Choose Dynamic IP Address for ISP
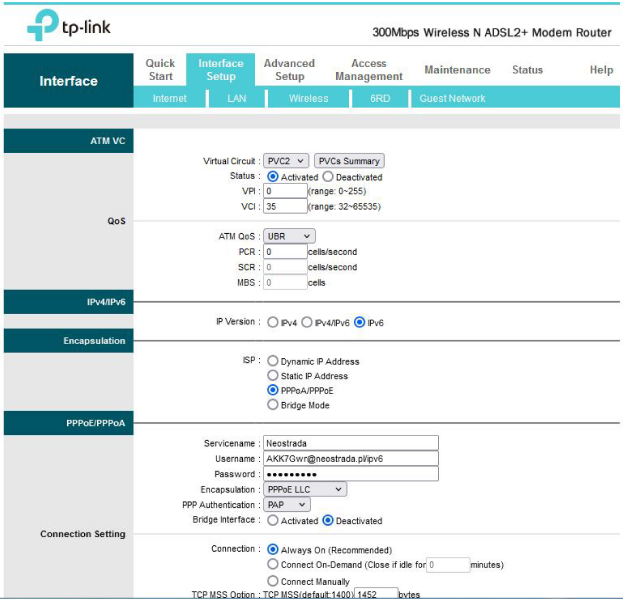This screenshot has width=623, height=605. [x=273, y=362]
